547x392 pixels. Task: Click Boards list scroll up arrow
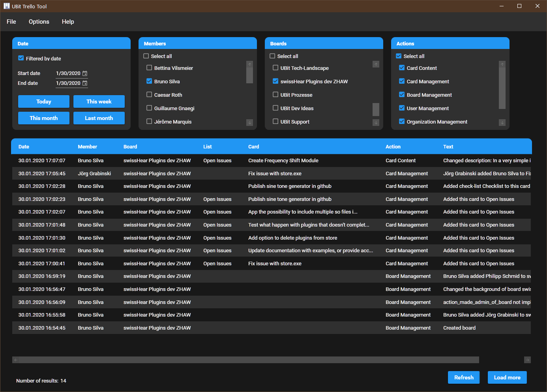(x=376, y=64)
